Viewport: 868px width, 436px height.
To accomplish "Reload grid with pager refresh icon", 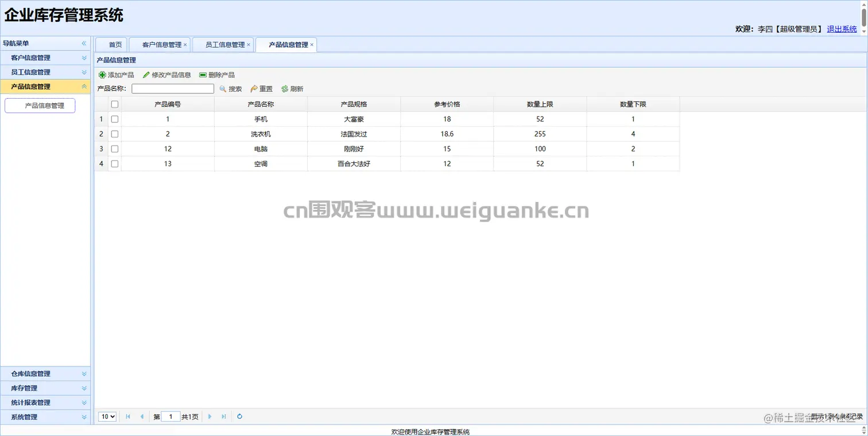I will 239,416.
